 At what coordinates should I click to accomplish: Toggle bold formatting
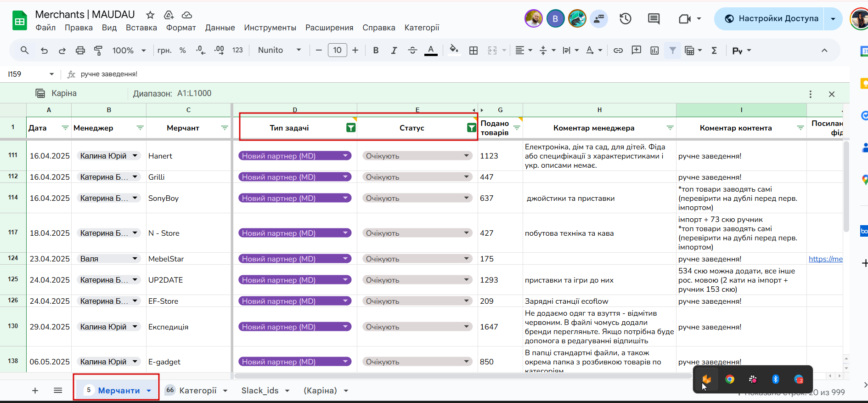pos(376,51)
